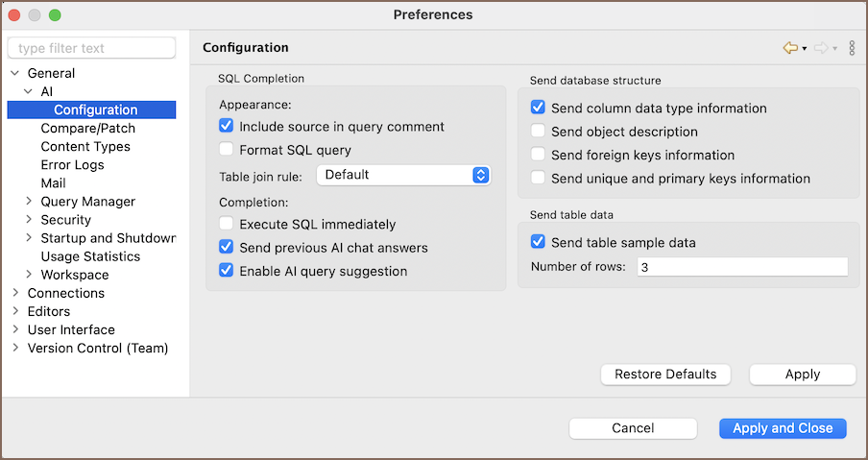The height and width of the screenshot is (460, 868).
Task: Uncheck Send table sample data
Action: point(539,242)
